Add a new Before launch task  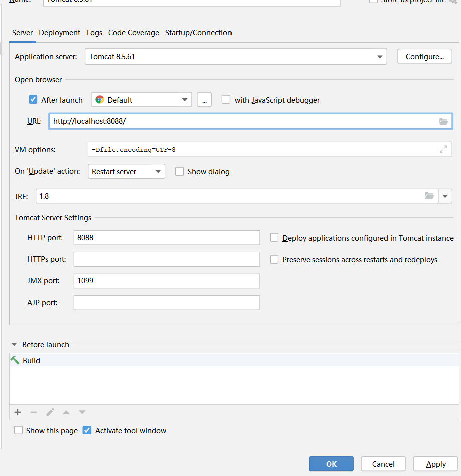[x=17, y=412]
